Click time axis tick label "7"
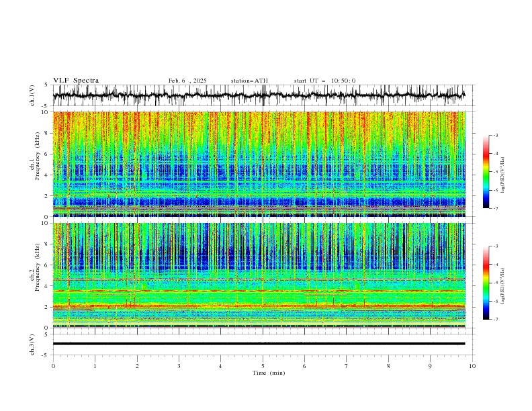The height and width of the screenshot is (411, 532). tap(347, 366)
